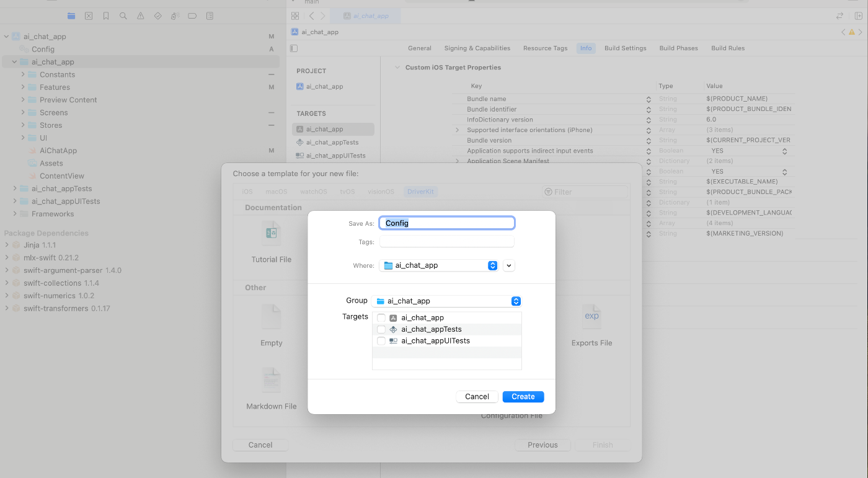Select ai_chat_app under PROJECT heading

coord(325,87)
